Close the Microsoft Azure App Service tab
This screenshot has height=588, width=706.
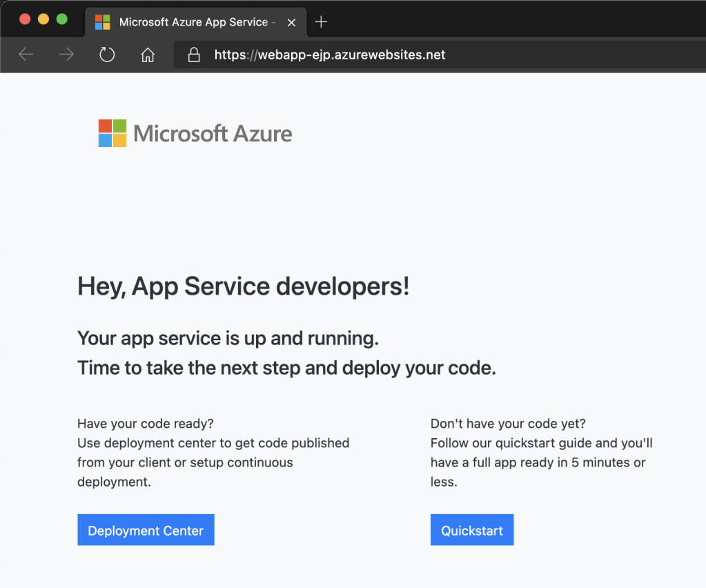tap(291, 22)
